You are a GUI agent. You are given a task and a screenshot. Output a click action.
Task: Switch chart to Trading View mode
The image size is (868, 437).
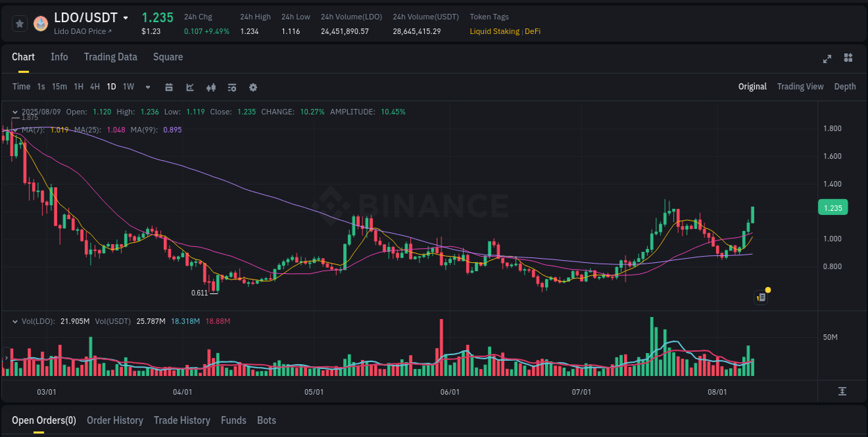[800, 87]
